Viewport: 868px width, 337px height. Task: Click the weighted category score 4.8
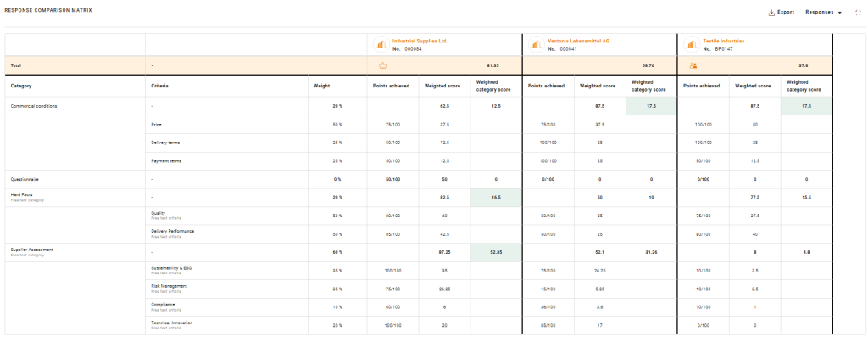coord(807,252)
